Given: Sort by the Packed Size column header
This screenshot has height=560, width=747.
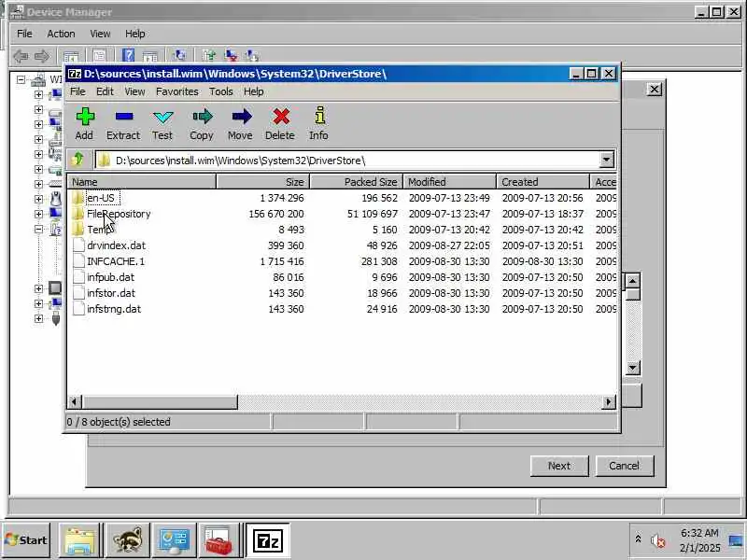Looking at the screenshot, I should tap(357, 182).
